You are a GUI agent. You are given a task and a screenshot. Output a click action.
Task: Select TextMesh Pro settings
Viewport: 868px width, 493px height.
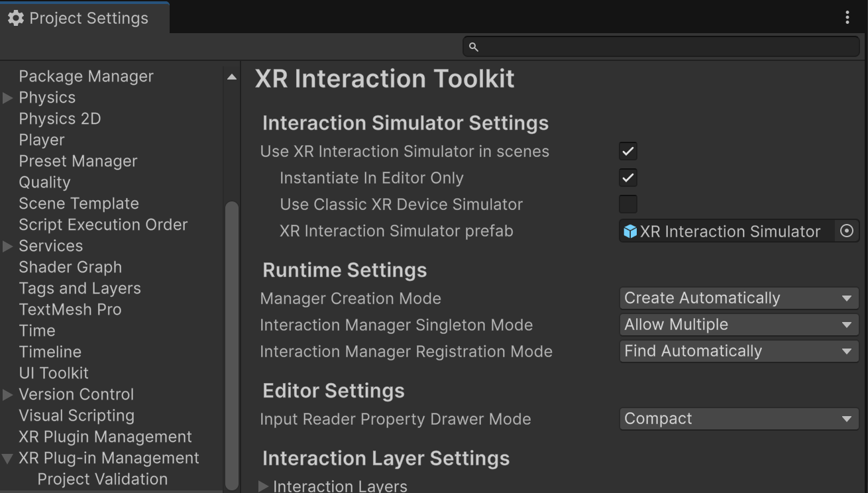70,309
